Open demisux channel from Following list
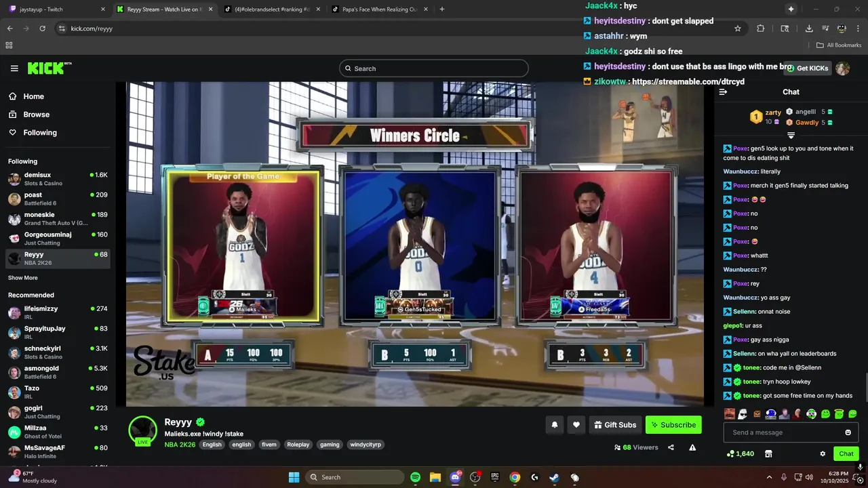 point(58,179)
